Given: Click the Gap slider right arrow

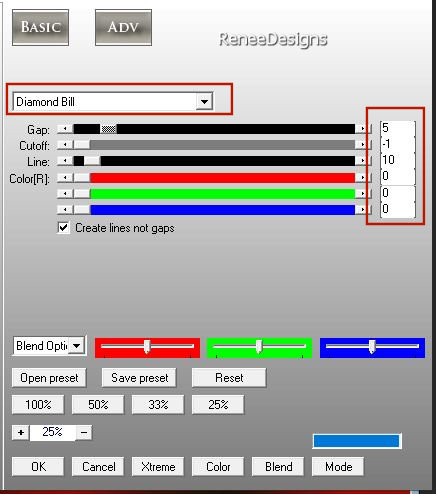Looking at the screenshot, I should [362, 129].
